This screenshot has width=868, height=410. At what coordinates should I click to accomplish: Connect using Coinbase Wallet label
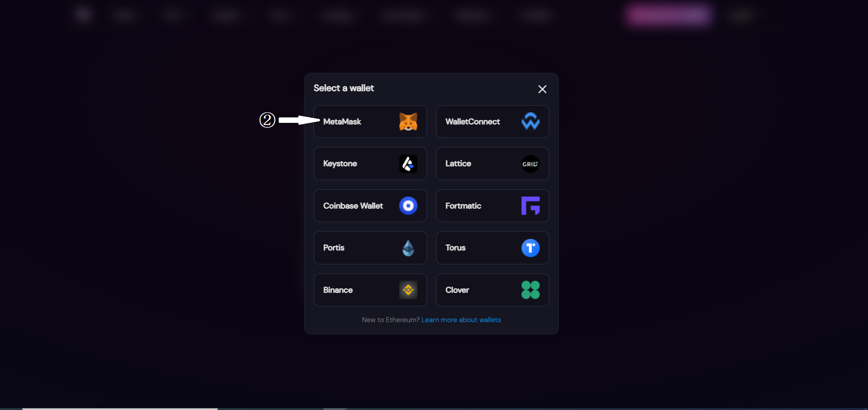click(353, 206)
